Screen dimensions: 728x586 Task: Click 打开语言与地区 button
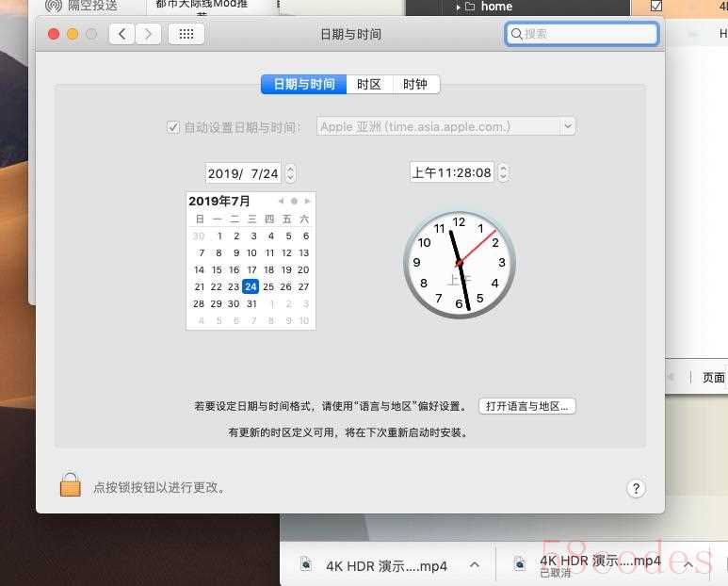[527, 406]
